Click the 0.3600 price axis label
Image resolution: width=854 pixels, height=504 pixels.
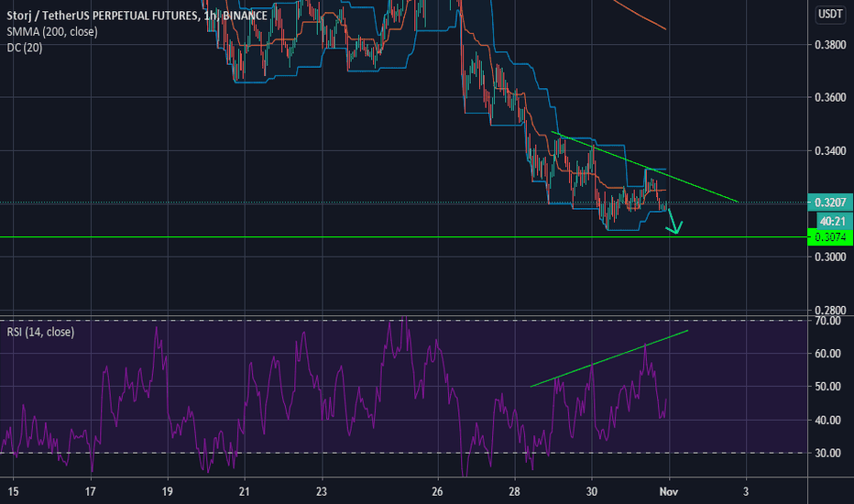830,97
